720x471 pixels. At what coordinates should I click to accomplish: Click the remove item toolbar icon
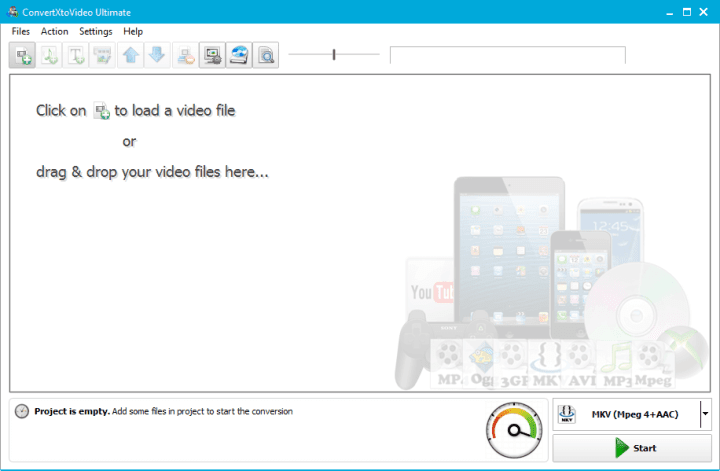[x=186, y=55]
